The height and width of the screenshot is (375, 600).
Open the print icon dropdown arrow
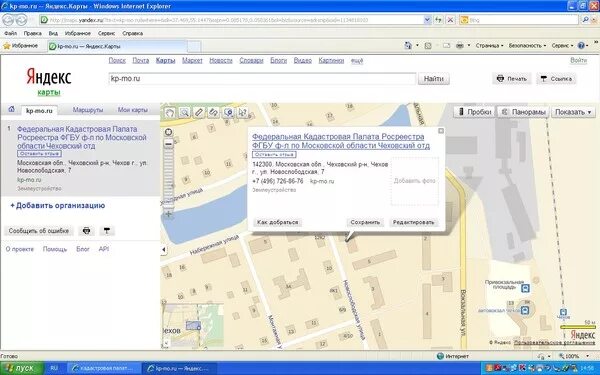coord(469,46)
